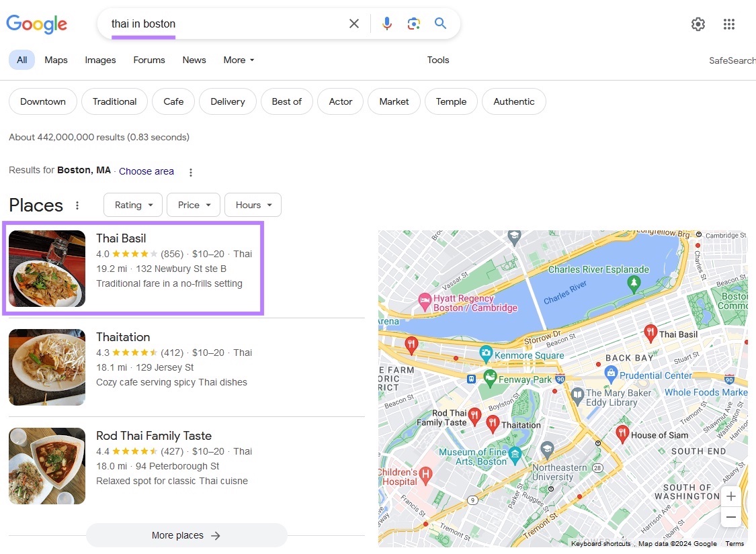The width and height of the screenshot is (756, 554).
Task: Click the magnifying glass to search
Action: click(x=440, y=23)
